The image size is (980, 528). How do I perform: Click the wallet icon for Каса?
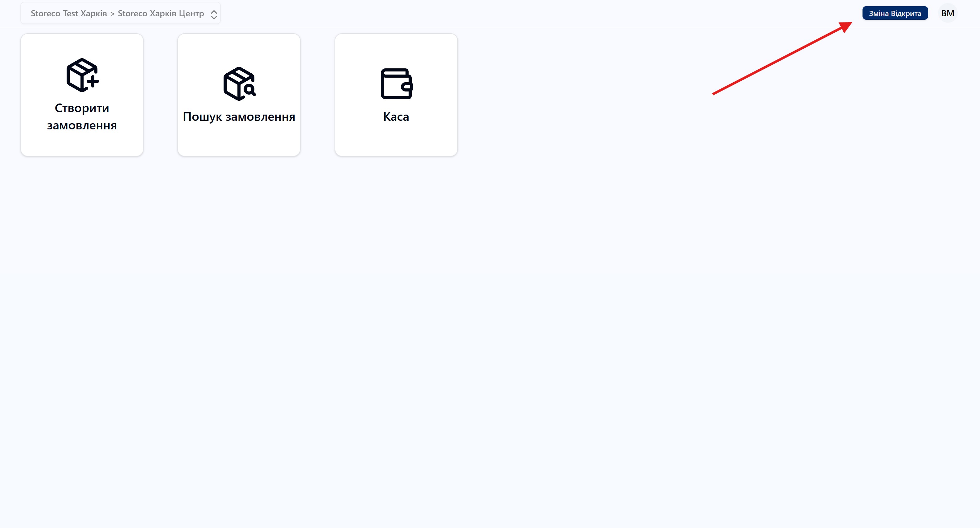point(397,83)
